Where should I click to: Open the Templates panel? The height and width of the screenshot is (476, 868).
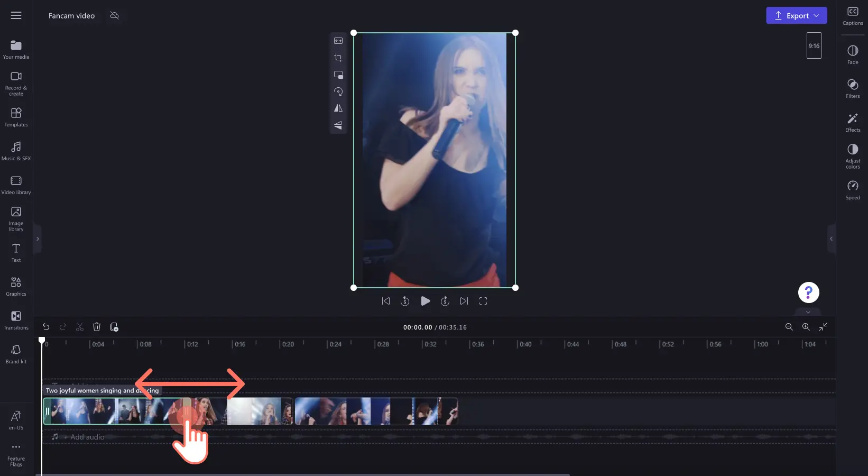16,117
